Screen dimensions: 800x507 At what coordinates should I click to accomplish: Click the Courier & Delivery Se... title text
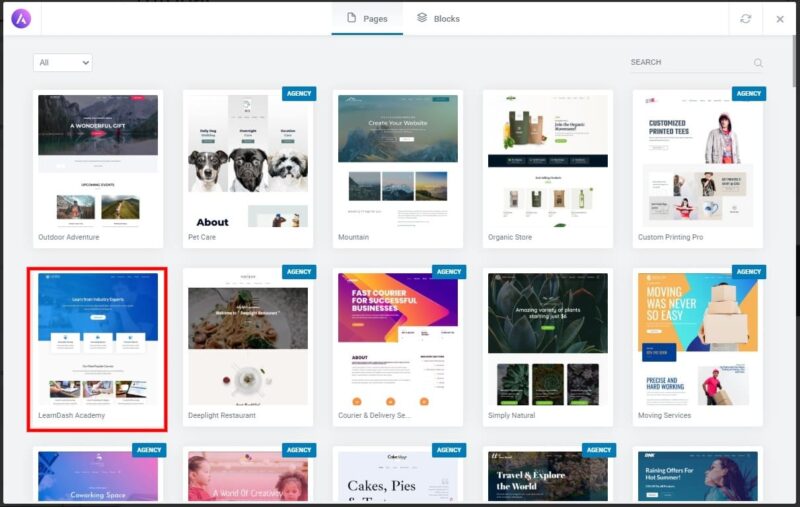point(374,415)
